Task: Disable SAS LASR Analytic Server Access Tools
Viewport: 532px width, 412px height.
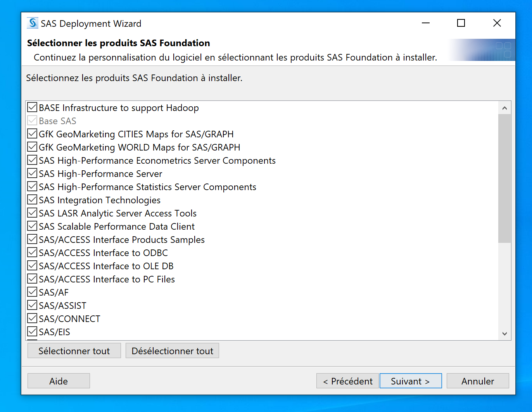Action: coord(33,213)
